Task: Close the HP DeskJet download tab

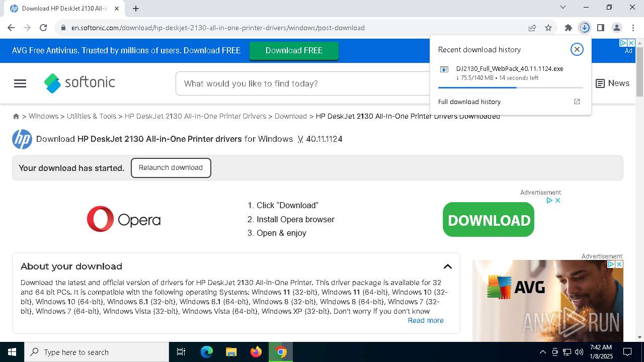Action: [x=117, y=9]
